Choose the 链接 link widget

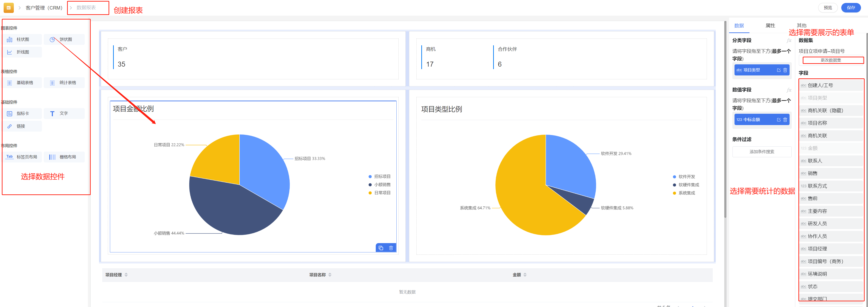23,126
